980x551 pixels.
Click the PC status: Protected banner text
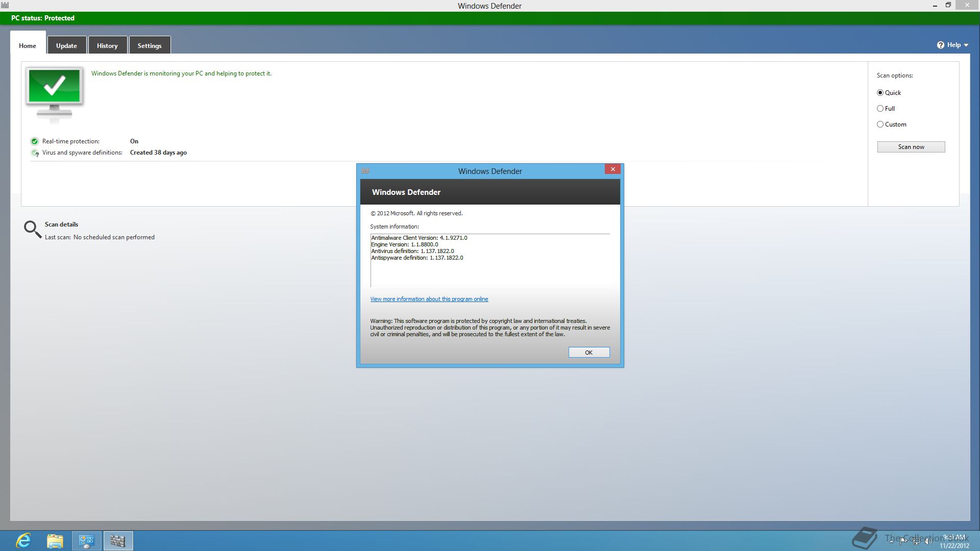pyautogui.click(x=43, y=18)
